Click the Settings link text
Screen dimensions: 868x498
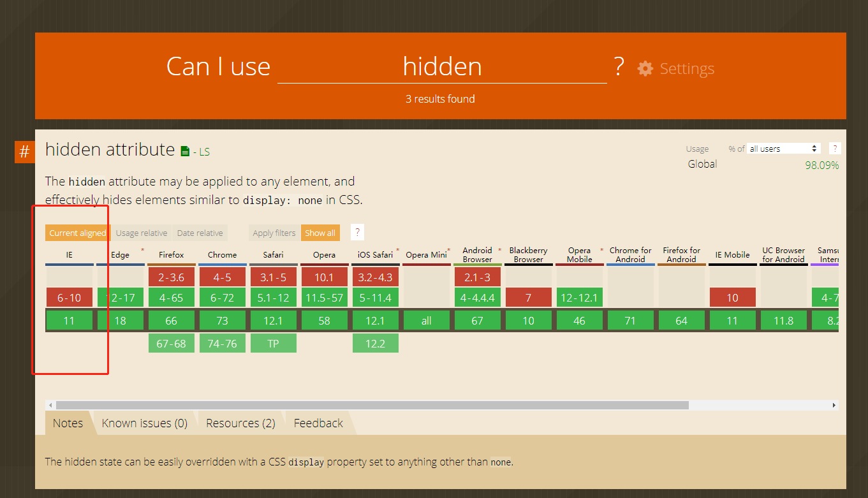687,69
